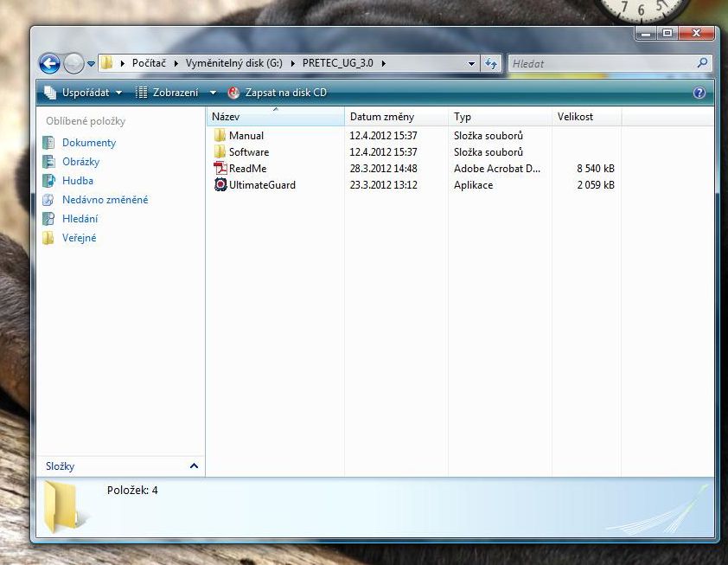
Task: Expand arrow after Vyměnitelný disk (G:)
Action: click(x=293, y=64)
